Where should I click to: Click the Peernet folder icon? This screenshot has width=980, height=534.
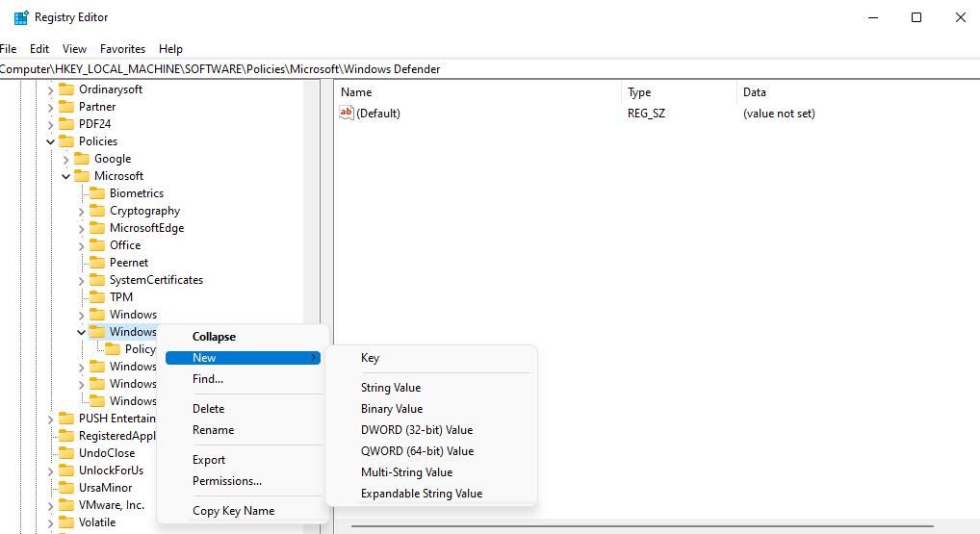click(x=97, y=263)
